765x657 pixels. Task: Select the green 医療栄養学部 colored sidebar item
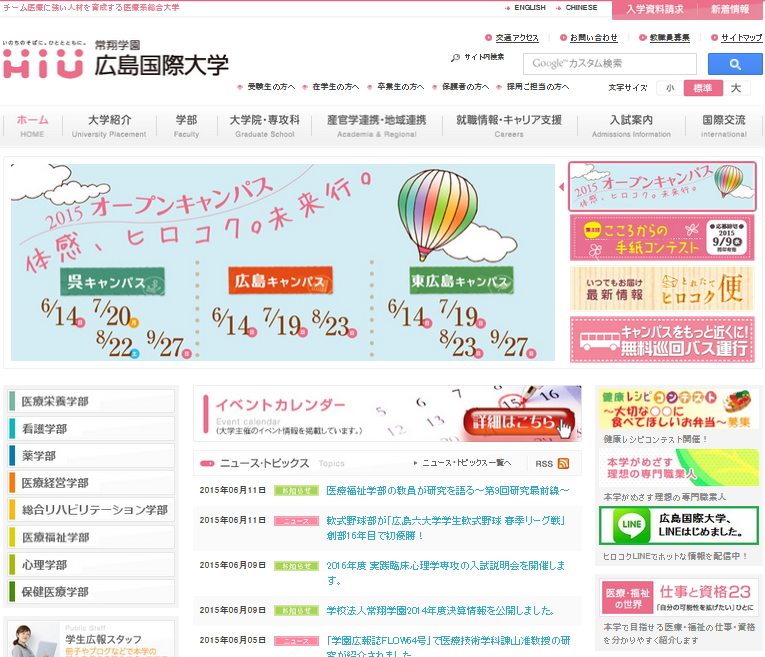pos(90,402)
